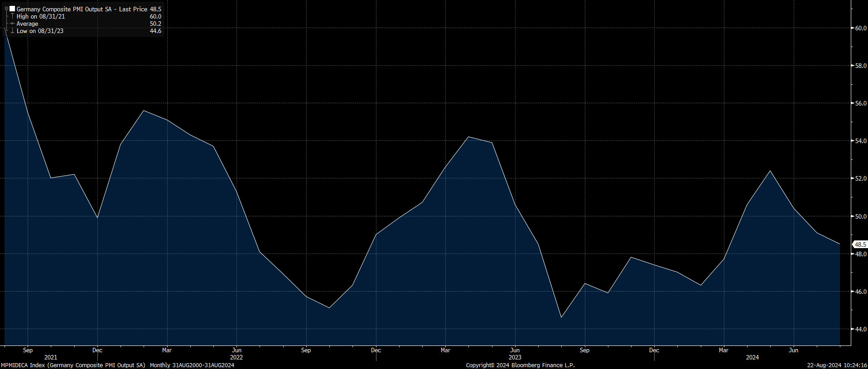Click the legend high value 60.0
Screen dimensions: 868x369
pyautogui.click(x=155, y=16)
